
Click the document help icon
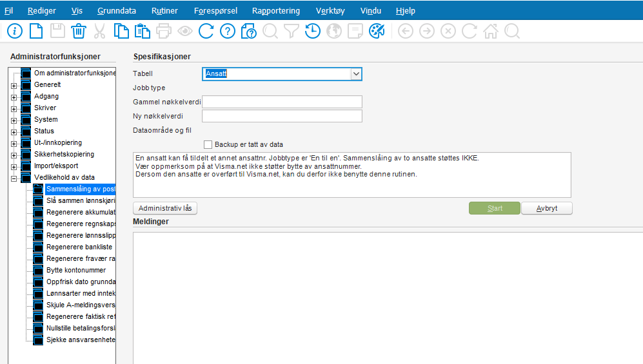(x=249, y=31)
